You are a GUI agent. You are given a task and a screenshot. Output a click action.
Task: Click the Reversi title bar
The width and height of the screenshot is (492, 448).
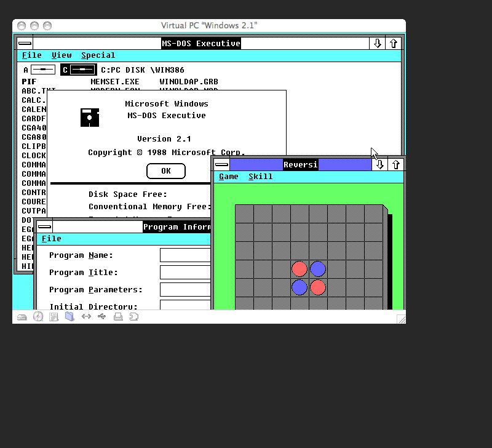pos(300,164)
